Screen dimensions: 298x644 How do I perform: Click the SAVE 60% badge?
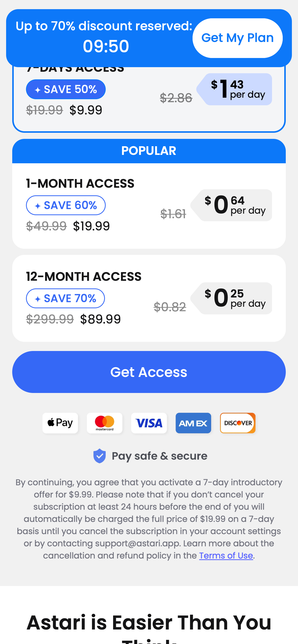coord(66,205)
